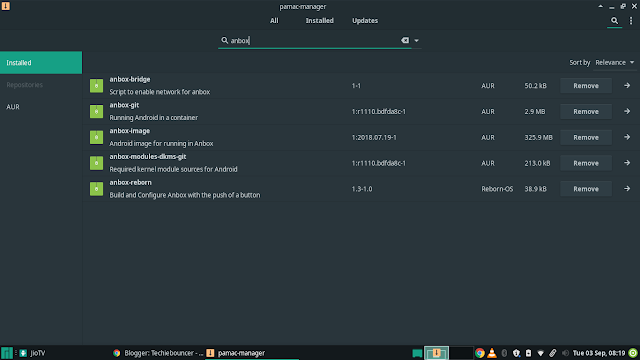640x360 pixels.
Task: Open the Sort by Relevance dropdown
Action: [x=615, y=62]
